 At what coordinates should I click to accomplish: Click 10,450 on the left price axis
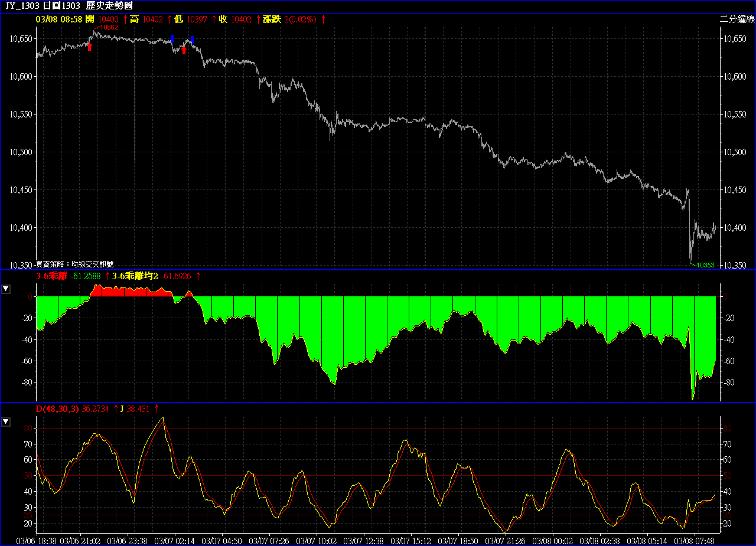[x=21, y=190]
